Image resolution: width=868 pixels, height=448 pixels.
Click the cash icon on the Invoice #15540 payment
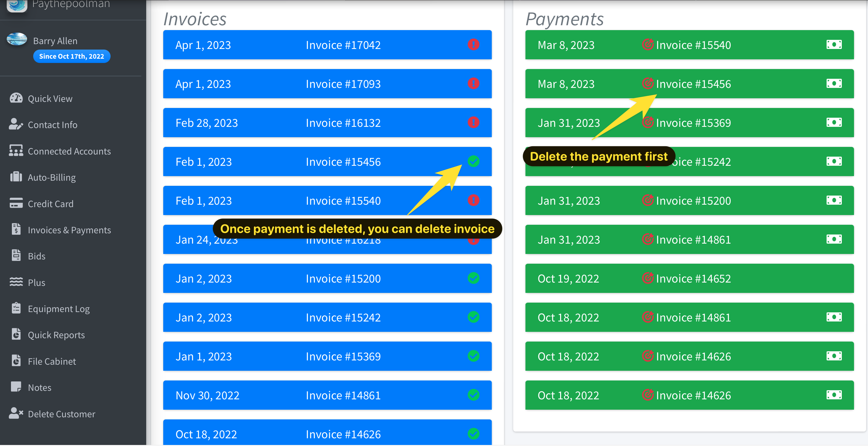point(834,45)
